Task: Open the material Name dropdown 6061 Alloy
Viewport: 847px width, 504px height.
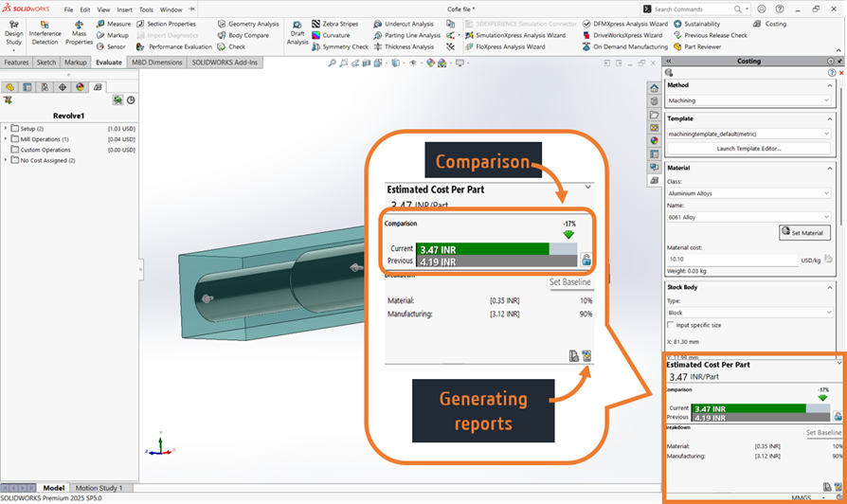Action: point(748,217)
